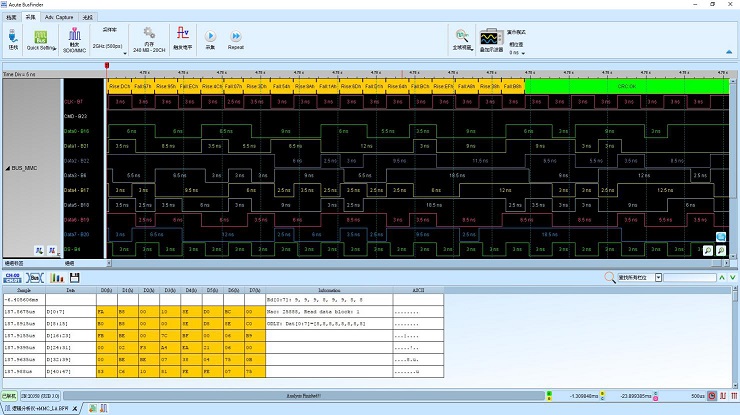Click the SDIO/MMC trigger icon

click(74, 36)
